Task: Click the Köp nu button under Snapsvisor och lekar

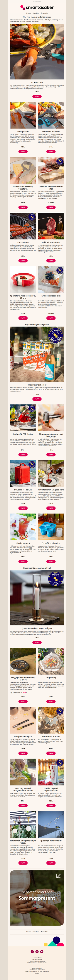Action: click(37, 399)
